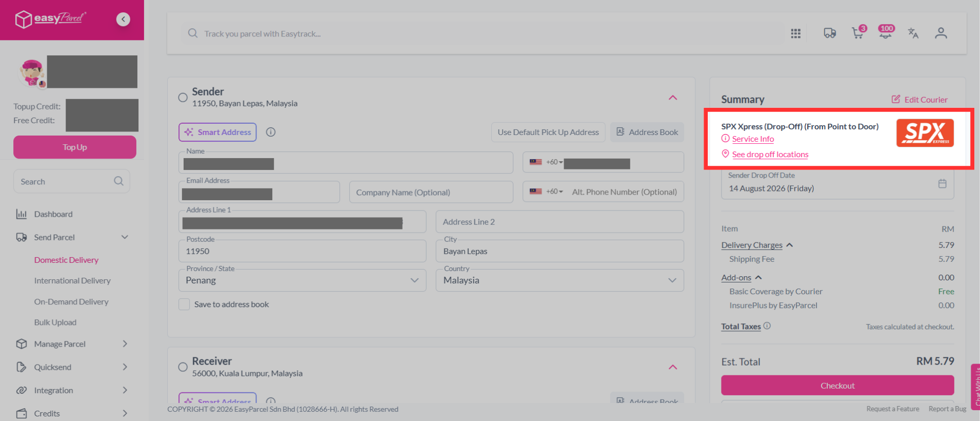Viewport: 980px width, 421px height.
Task: Click the Edit Courier link
Action: pyautogui.click(x=926, y=100)
